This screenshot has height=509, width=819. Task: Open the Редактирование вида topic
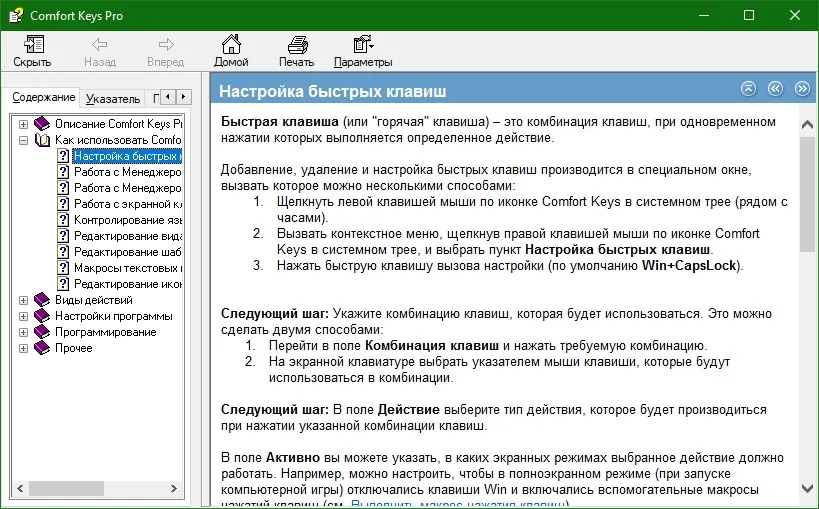pos(127,236)
